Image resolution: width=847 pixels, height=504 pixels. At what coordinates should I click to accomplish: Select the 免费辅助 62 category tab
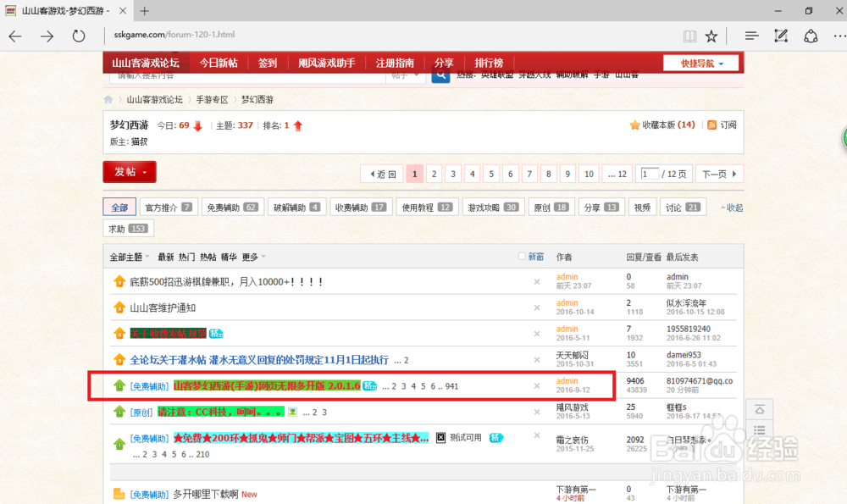233,208
